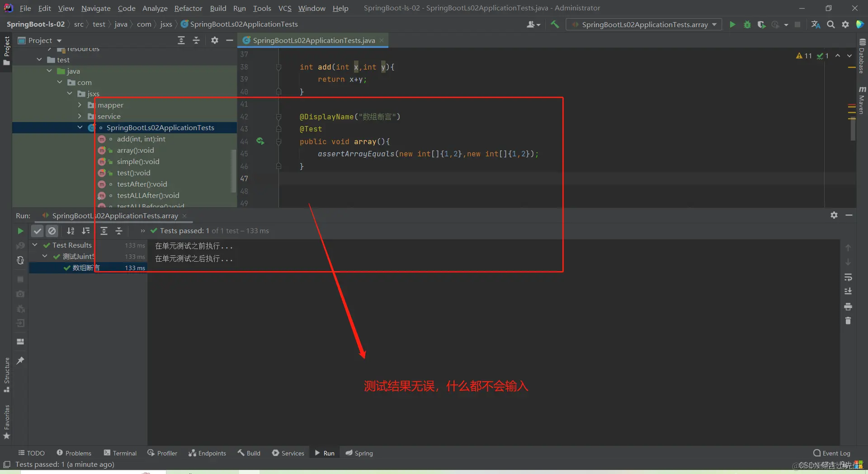Screen dimensions: 868x474
Task: Open Project panel options gear
Action: click(x=215, y=40)
